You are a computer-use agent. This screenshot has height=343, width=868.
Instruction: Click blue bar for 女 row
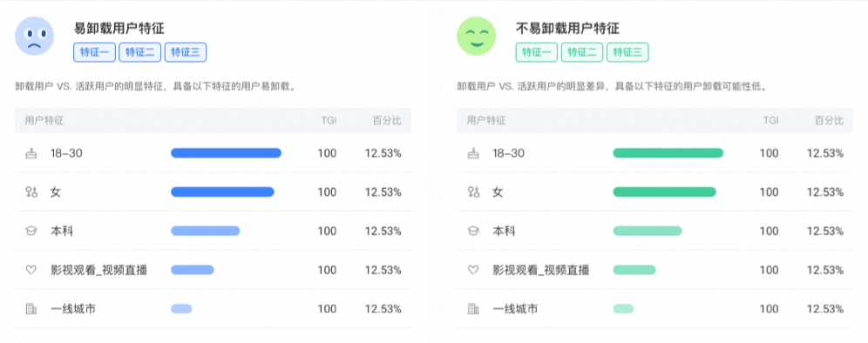click(222, 192)
